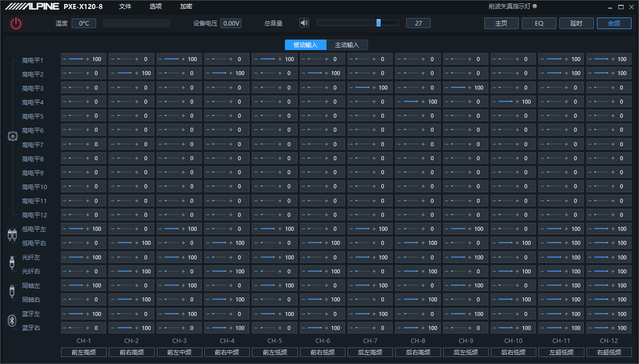
Task: Click the 前左高频 channel name field
Action: click(x=84, y=352)
